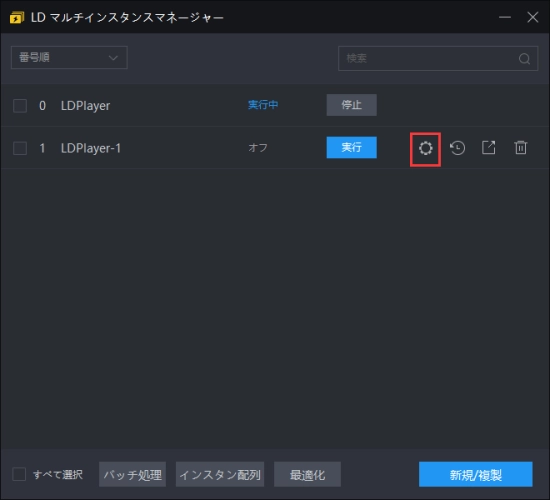This screenshot has width=550, height=500.
Task: Tick the checkbox for LDPlayer row 0
Action: pos(20,106)
